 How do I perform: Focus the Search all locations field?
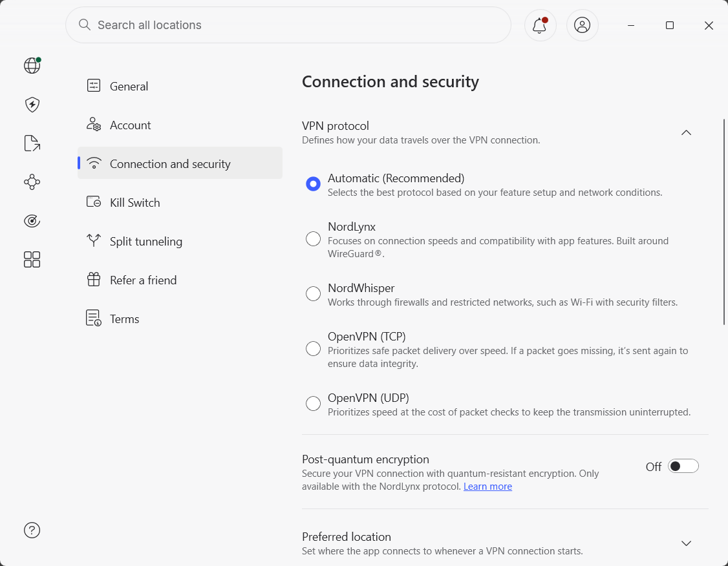tap(288, 25)
